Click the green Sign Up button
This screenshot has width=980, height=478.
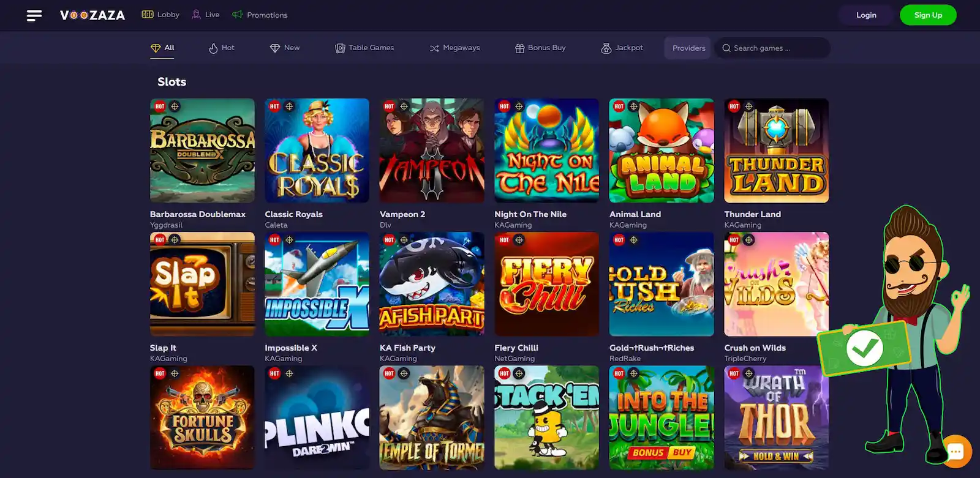pos(928,15)
